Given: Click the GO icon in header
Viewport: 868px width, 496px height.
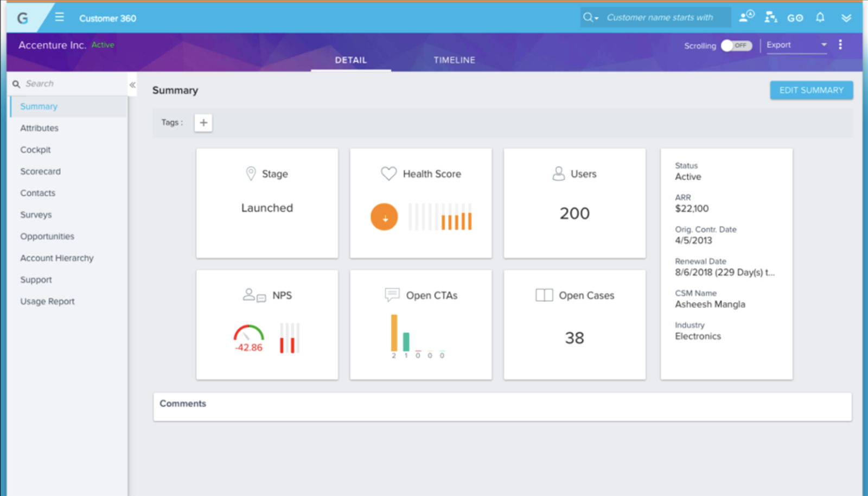Looking at the screenshot, I should click(x=795, y=18).
